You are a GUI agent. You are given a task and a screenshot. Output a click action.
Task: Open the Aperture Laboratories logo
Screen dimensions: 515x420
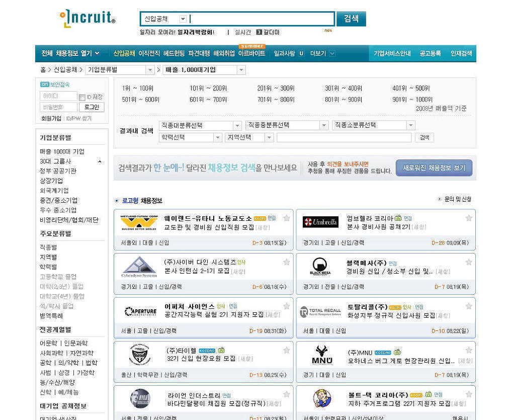[141, 311]
